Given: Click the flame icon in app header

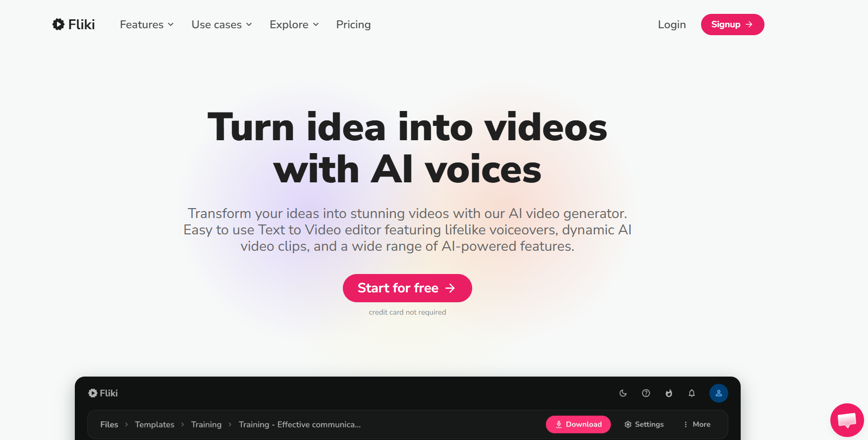Looking at the screenshot, I should 669,393.
